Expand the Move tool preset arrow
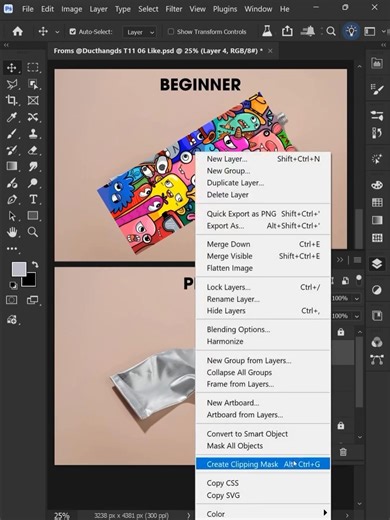Image resolution: width=390 pixels, height=520 pixels. pos(57,32)
